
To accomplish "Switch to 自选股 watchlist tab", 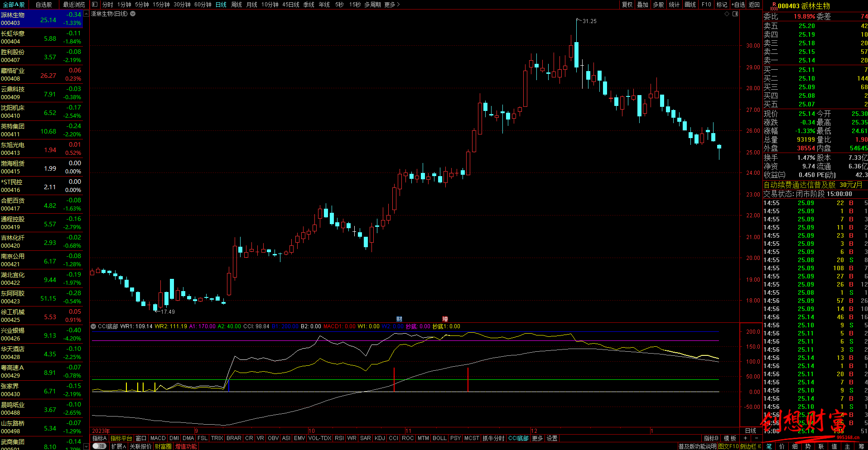I will tap(44, 5).
